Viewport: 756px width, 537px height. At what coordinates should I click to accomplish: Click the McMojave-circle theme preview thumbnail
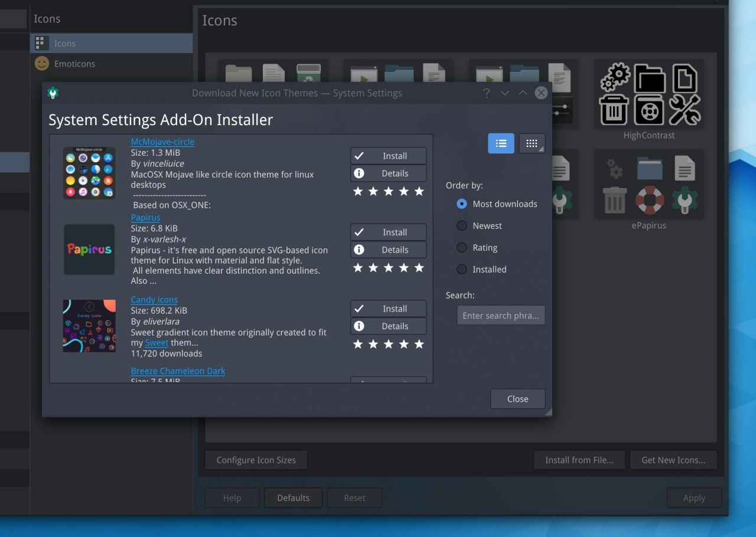(x=89, y=173)
